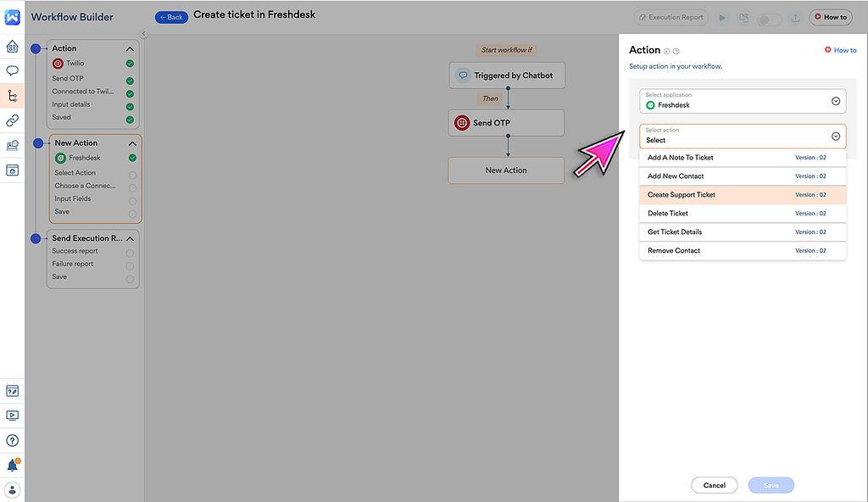Click the Failure report status circle
The image size is (868, 502).
130,266
